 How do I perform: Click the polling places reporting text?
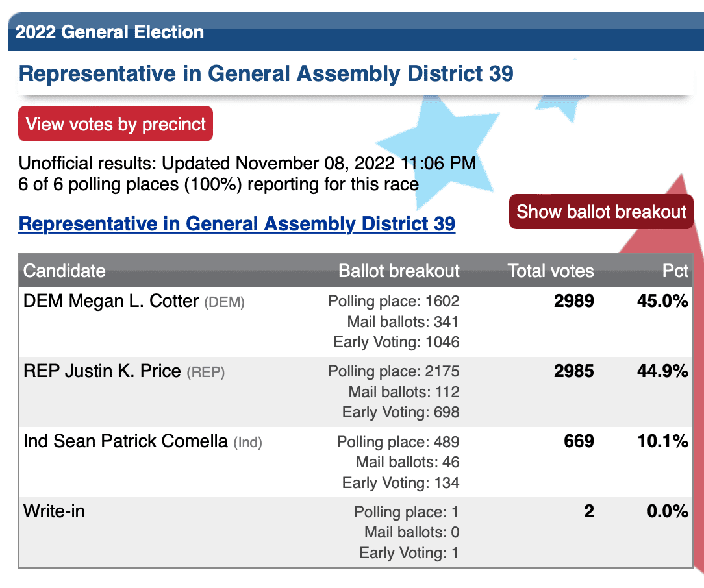(x=219, y=184)
